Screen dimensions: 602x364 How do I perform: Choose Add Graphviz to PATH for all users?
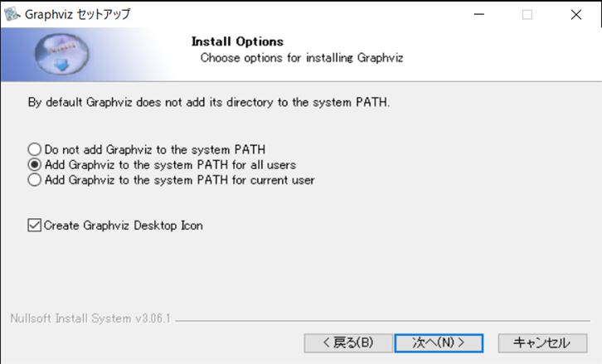pyautogui.click(x=34, y=164)
